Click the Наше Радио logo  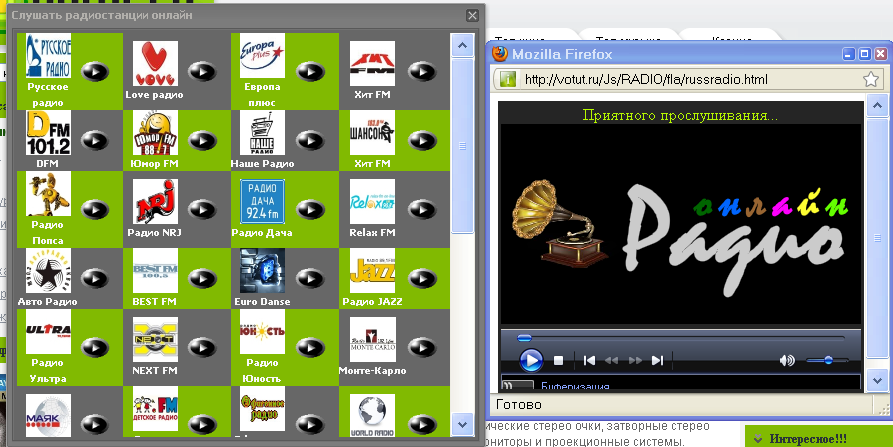tap(263, 133)
